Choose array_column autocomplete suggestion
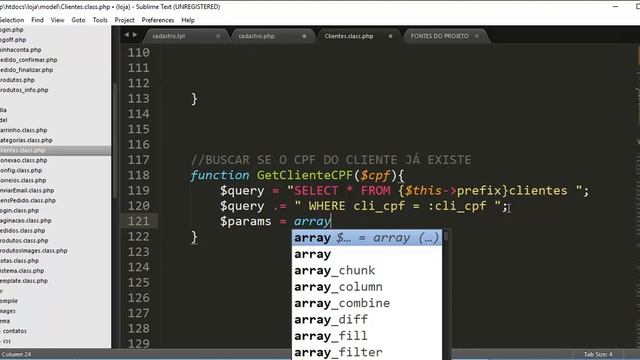This screenshot has width=640, height=360. click(x=367, y=287)
